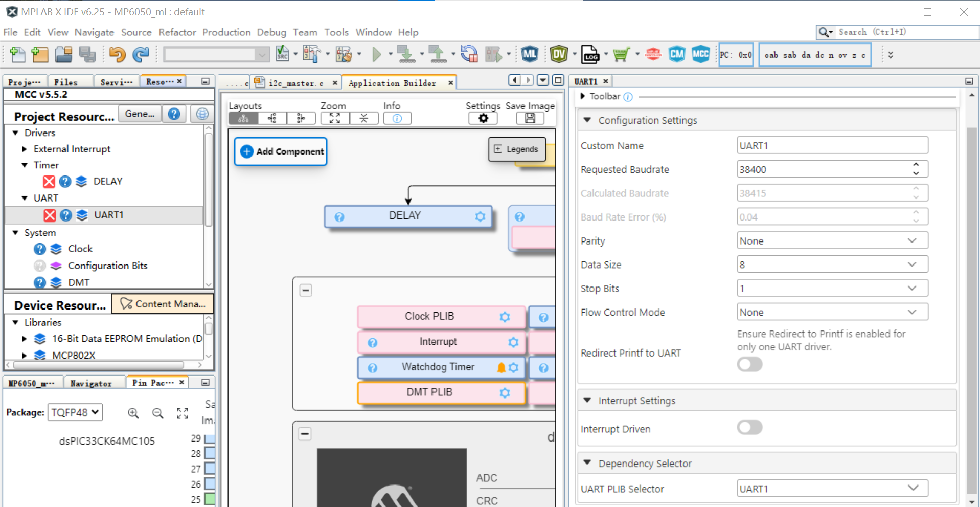Collapse the Drivers tree node
This screenshot has width=980, height=507.
click(x=15, y=133)
